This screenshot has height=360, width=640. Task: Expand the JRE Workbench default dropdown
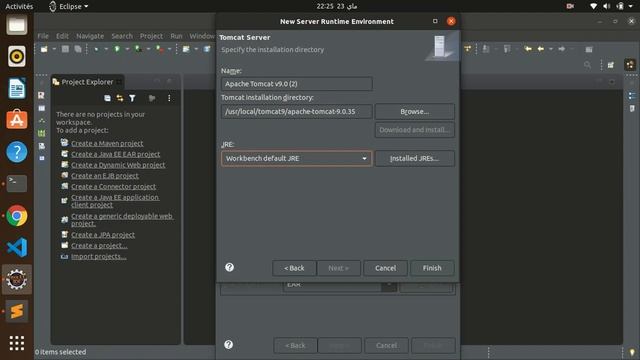coord(296,158)
